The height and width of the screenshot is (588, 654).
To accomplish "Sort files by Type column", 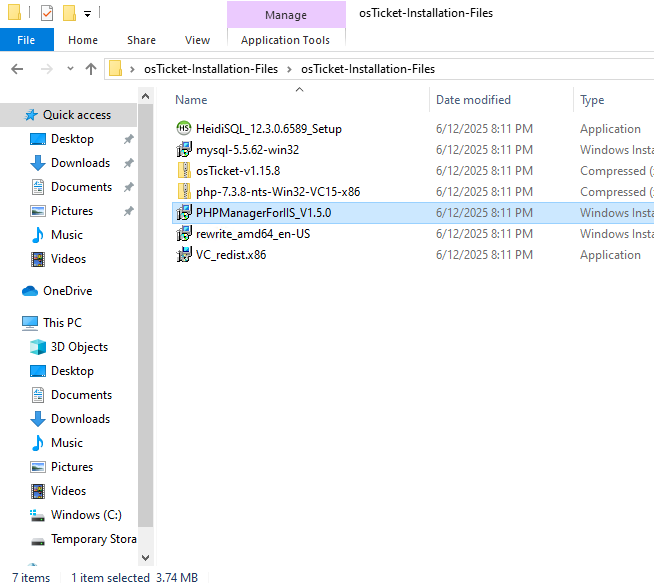I will (x=592, y=100).
